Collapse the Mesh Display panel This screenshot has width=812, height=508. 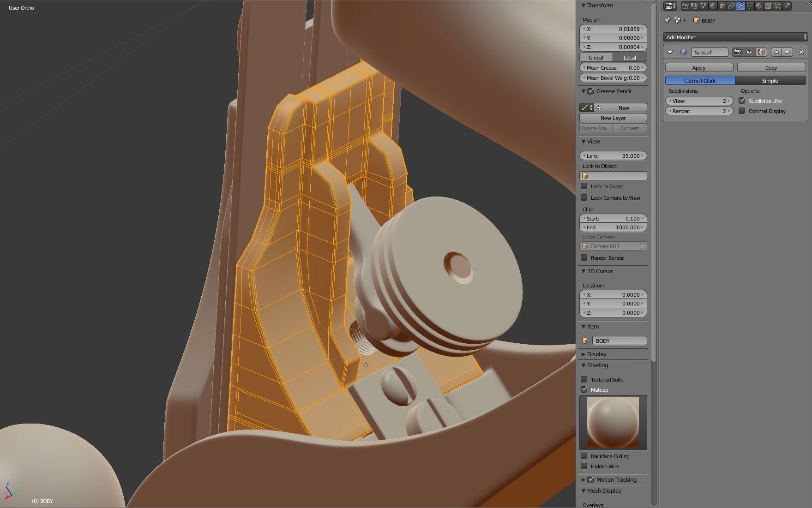click(583, 490)
